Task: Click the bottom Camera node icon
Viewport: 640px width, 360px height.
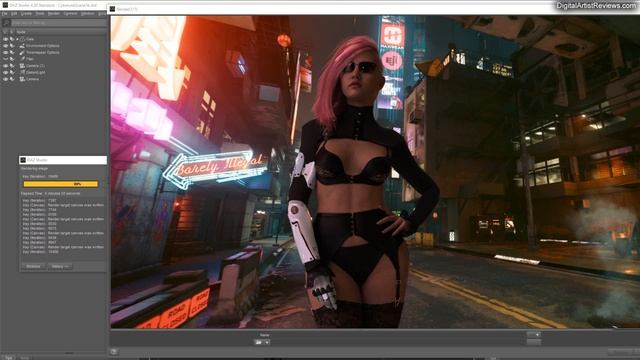Action: coord(22,79)
